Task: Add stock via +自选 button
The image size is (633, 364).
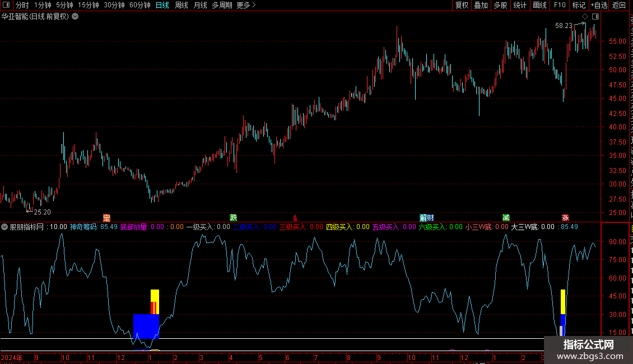Action: tap(599, 5)
